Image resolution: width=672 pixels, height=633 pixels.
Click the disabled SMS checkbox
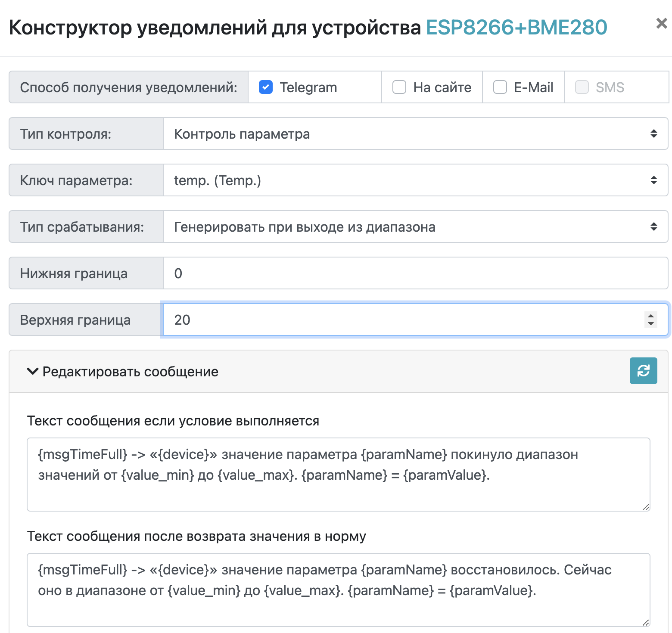coord(582,87)
